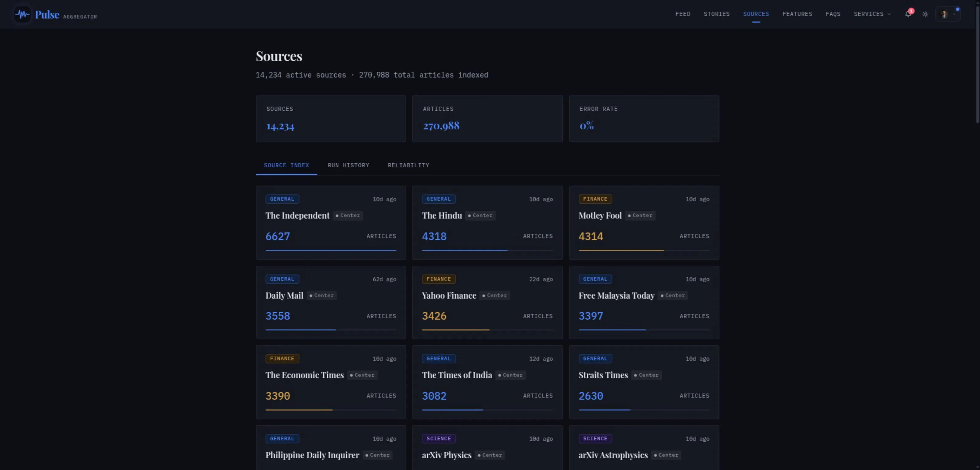
Task: Open the arXiv Physics source
Action: tap(487, 448)
